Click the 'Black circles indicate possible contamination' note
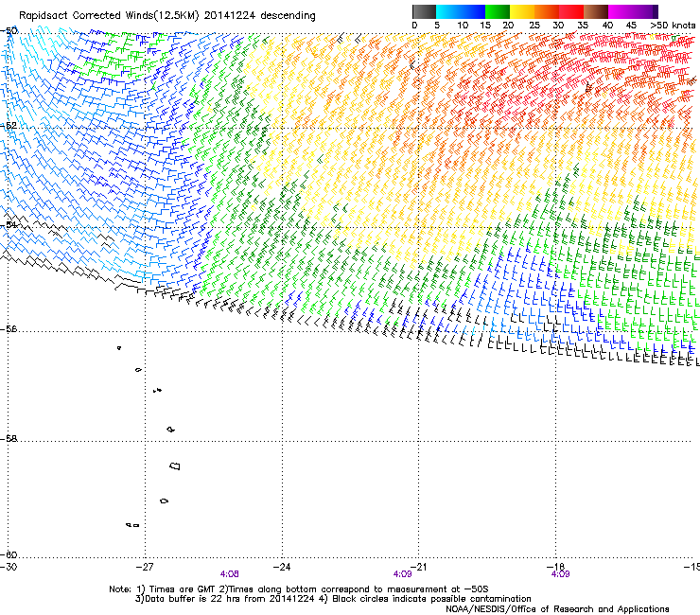Image resolution: width=700 pixels, height=615 pixels. pos(431,599)
